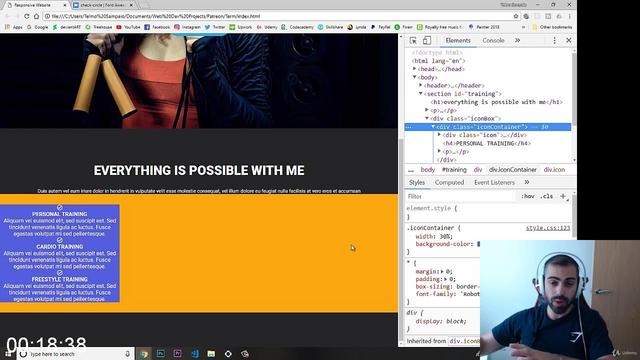Go to the Chrome home page
Viewport: 640px width, 360px height.
click(37, 16)
